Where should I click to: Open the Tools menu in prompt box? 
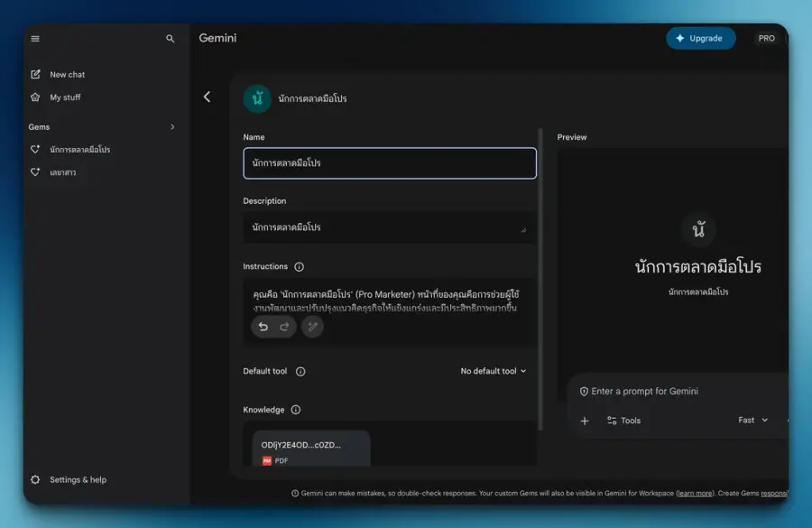coord(623,421)
